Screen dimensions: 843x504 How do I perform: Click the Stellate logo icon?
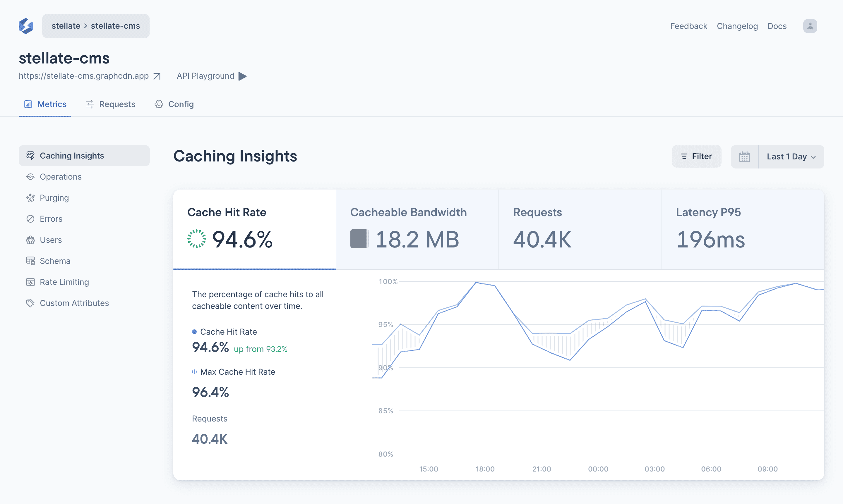[x=26, y=26]
